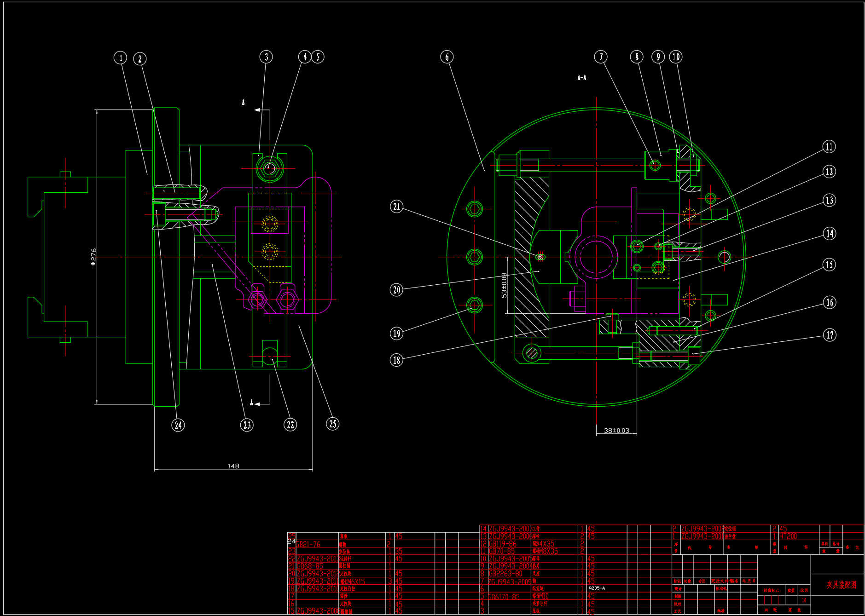Click the Φ276 diameter dimension text
Image resolution: width=865 pixels, height=616 pixels.
[94, 257]
